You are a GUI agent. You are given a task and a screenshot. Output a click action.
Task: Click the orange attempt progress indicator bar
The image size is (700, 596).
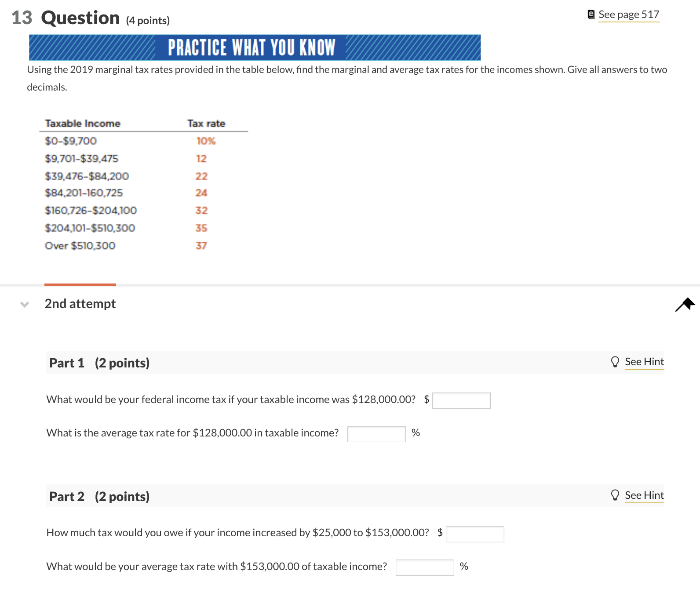click(x=80, y=284)
